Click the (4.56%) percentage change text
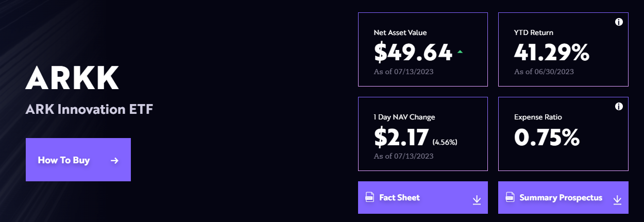644x222 pixels. 445,142
